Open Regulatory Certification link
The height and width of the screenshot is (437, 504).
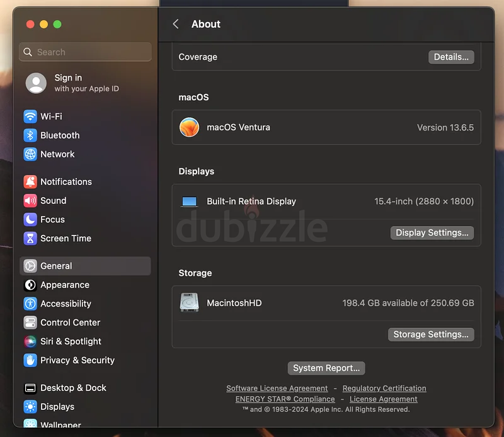tap(384, 388)
